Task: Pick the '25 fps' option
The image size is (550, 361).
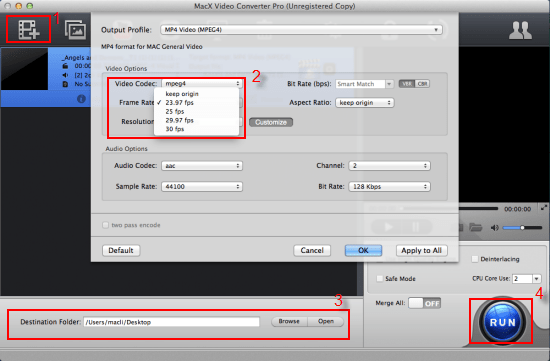Action: pos(175,111)
